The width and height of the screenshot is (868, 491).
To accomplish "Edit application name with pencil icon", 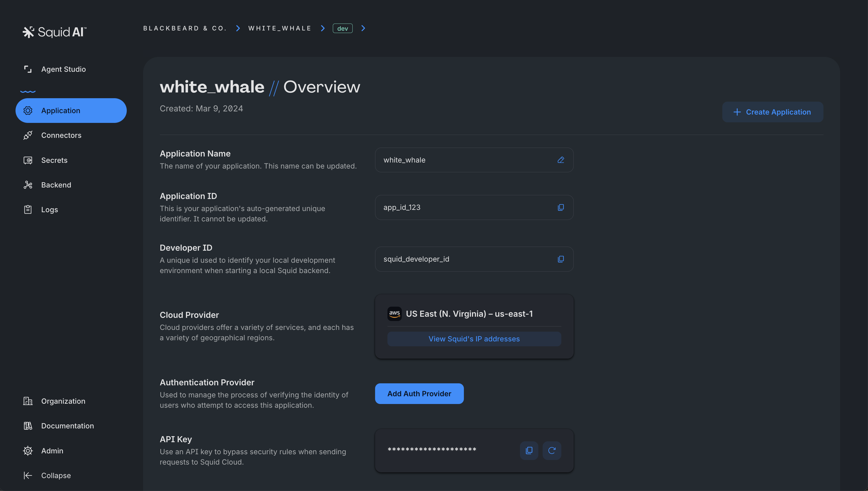I will coord(561,160).
